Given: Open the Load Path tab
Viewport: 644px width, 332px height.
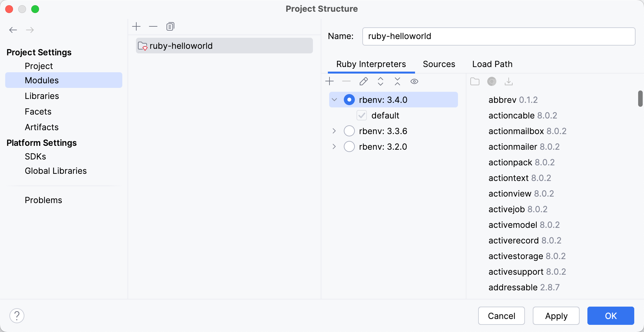Looking at the screenshot, I should pos(492,64).
